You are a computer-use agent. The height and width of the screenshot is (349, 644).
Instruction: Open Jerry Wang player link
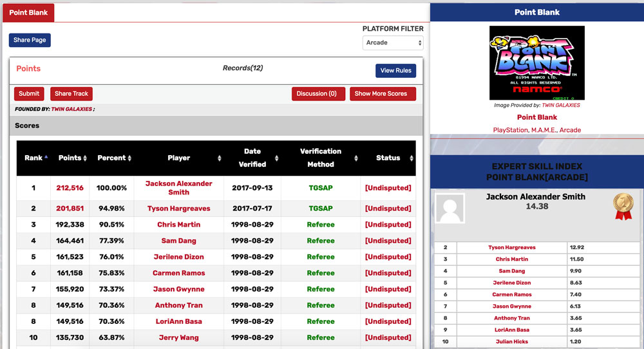click(178, 337)
